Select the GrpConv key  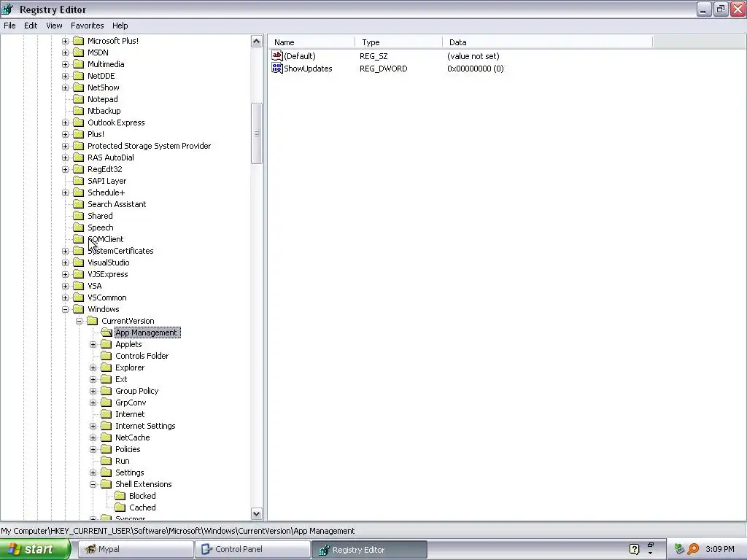(x=131, y=402)
